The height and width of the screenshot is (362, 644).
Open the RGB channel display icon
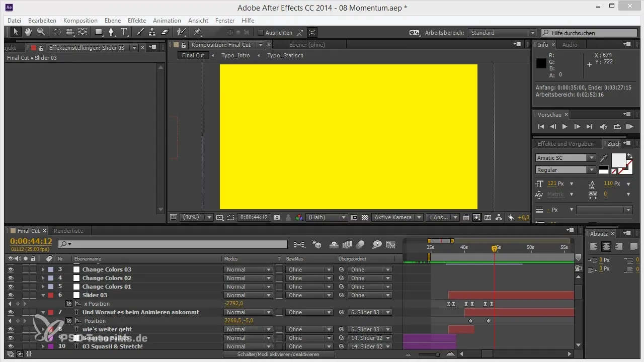click(x=299, y=218)
